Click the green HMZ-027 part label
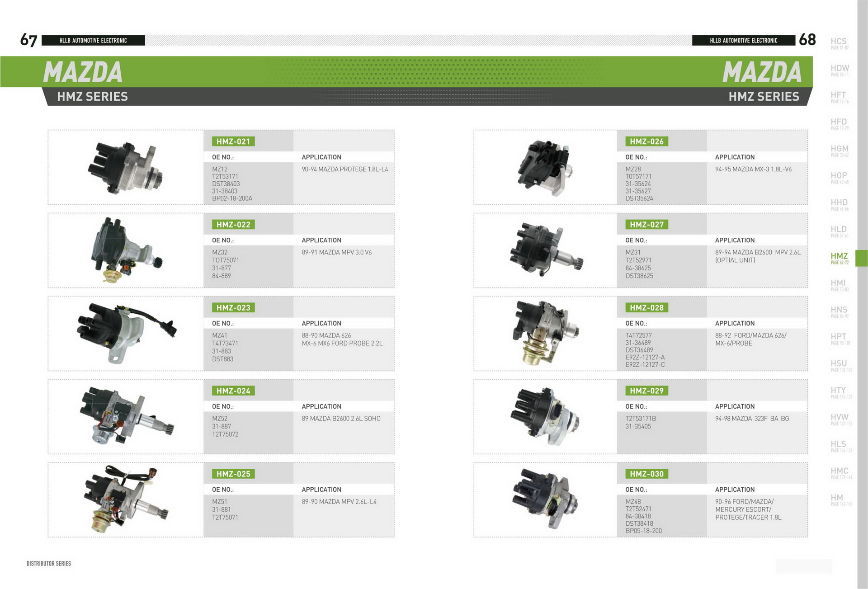The image size is (868, 589). pyautogui.click(x=646, y=225)
